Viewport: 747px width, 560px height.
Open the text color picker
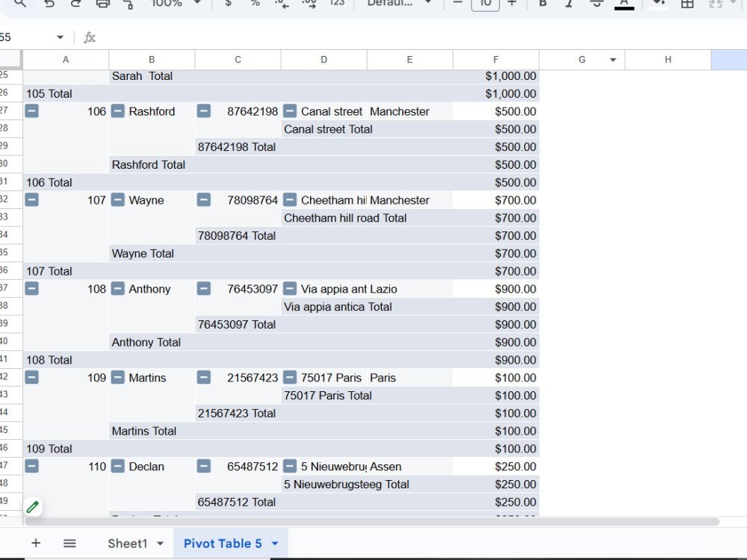tap(624, 4)
